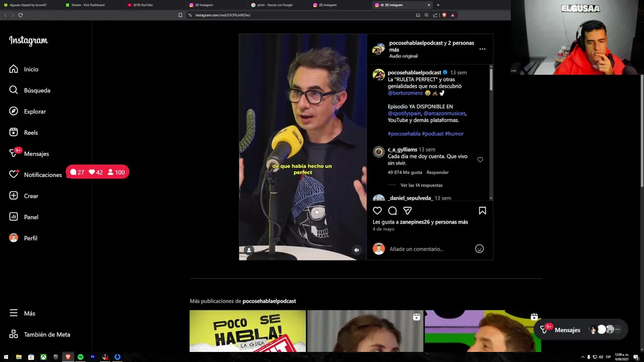Screen dimensions: 644x362
Task: Open Inicio home icon in sidebar
Action: coord(14,69)
